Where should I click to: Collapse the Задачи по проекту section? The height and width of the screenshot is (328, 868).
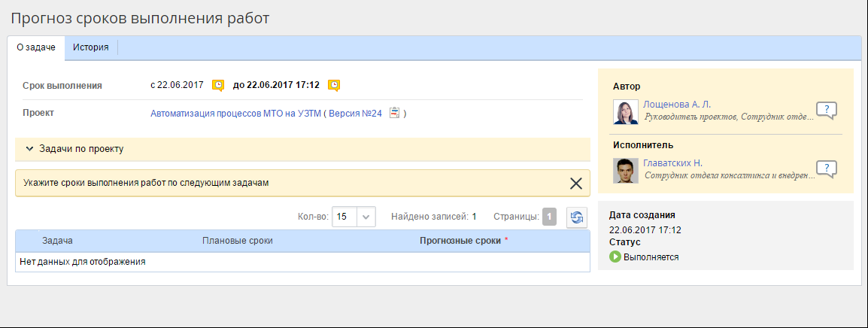point(30,149)
